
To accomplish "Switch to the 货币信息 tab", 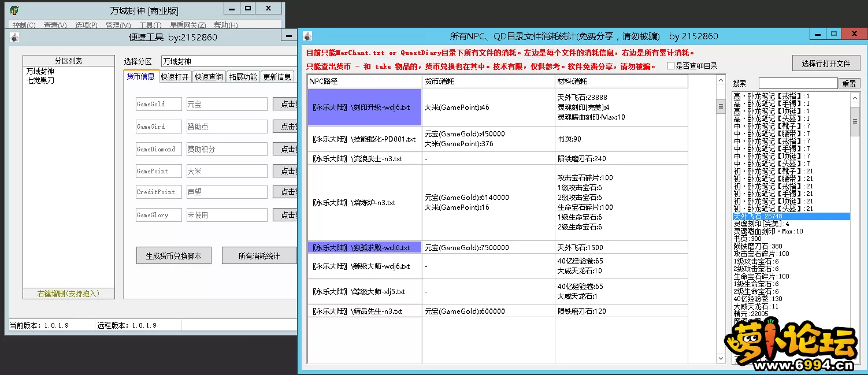I will pyautogui.click(x=140, y=76).
